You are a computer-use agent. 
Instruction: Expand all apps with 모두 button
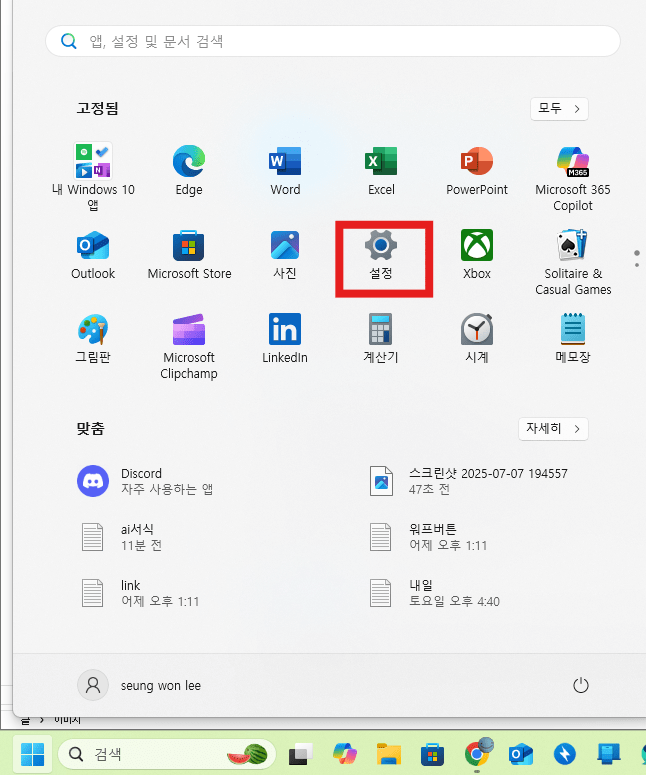(559, 109)
